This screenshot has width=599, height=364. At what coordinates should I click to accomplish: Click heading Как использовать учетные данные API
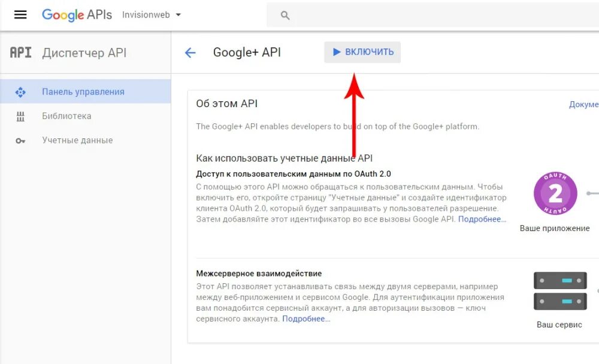point(284,158)
